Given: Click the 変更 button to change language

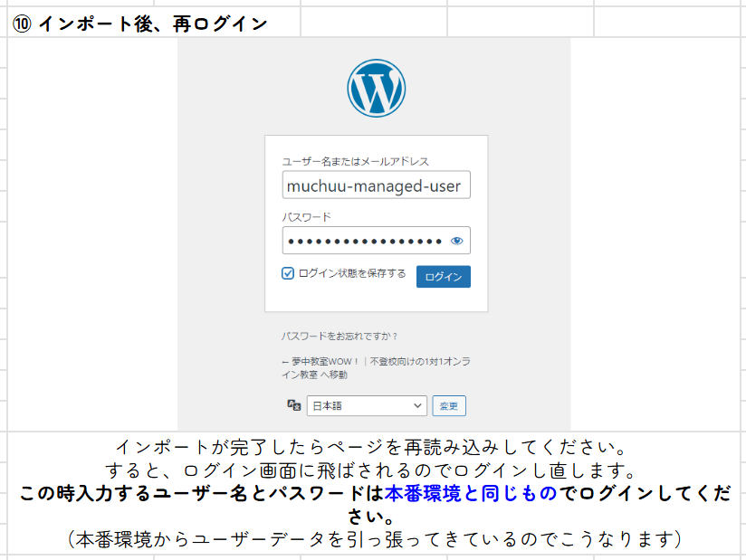Looking at the screenshot, I should tap(448, 405).
